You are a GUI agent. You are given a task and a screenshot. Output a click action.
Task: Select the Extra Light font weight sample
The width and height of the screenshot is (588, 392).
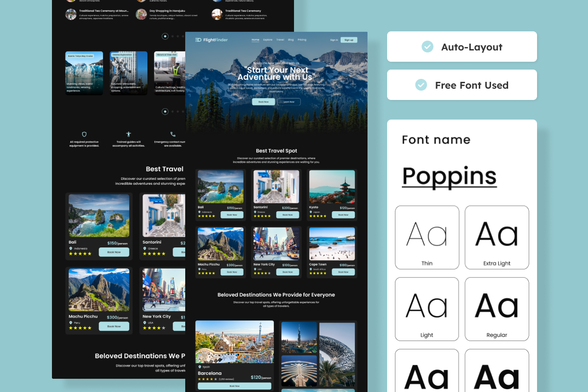497,237
